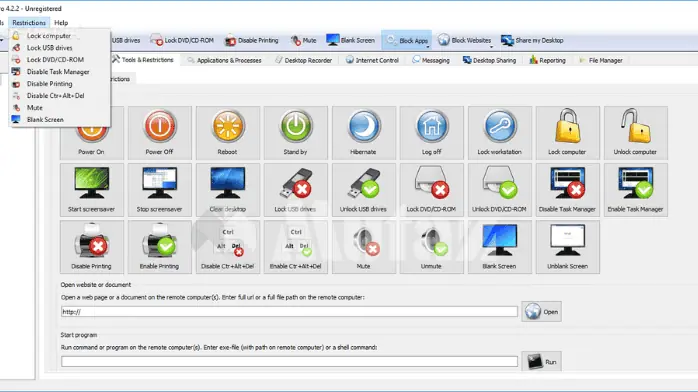
Task: Click Disable Printing in the top toolbar
Action: pos(252,40)
